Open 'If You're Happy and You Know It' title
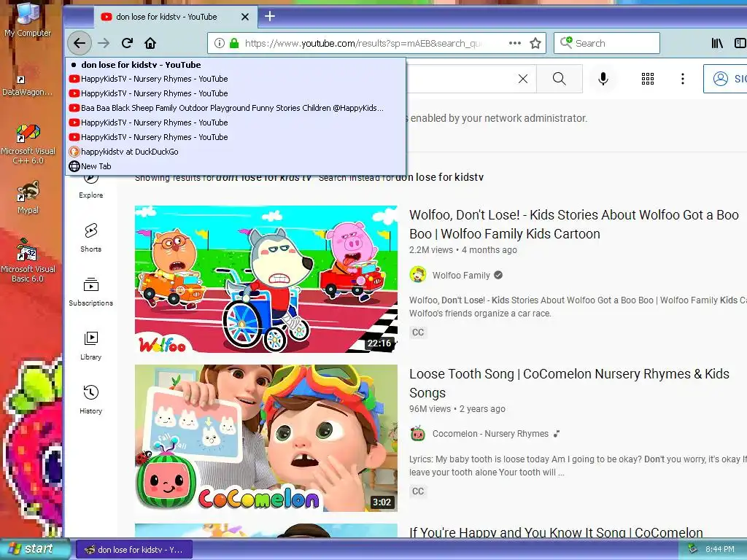Image resolution: width=747 pixels, height=560 pixels. tap(556, 532)
